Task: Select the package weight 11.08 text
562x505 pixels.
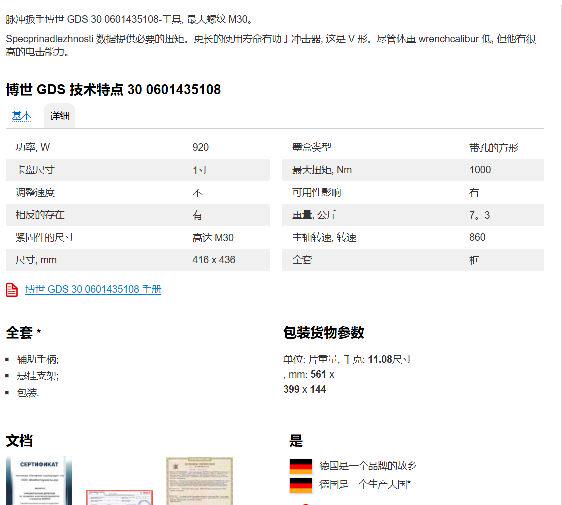Action: (380, 359)
